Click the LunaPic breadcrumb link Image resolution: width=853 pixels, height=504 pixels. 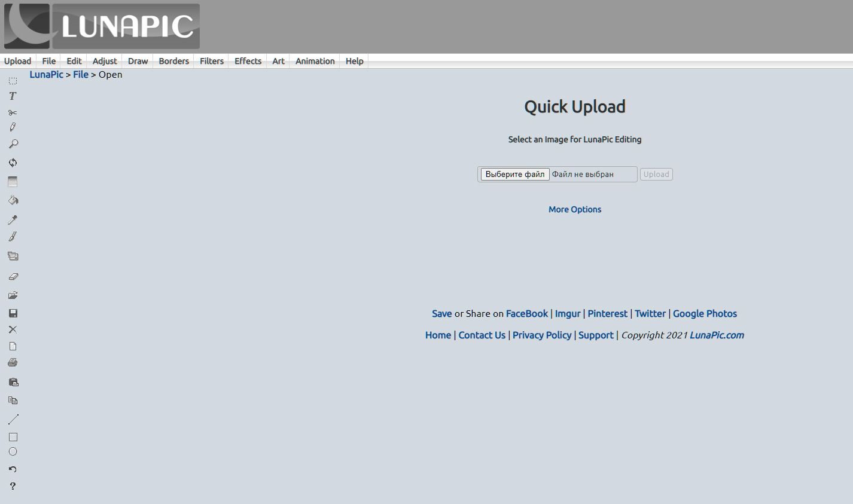pyautogui.click(x=47, y=75)
